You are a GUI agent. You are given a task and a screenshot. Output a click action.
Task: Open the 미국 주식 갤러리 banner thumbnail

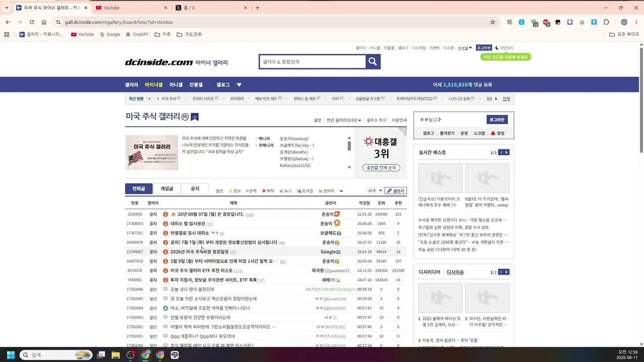pyautogui.click(x=152, y=152)
